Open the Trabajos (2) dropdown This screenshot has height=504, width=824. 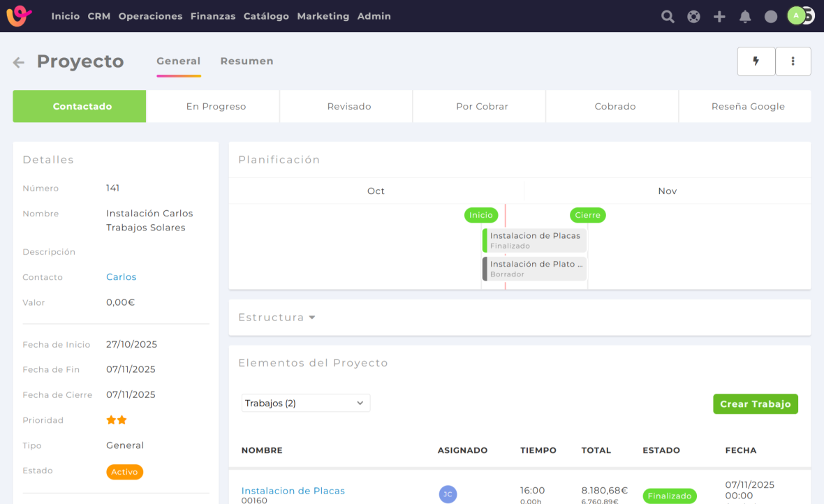(x=305, y=403)
